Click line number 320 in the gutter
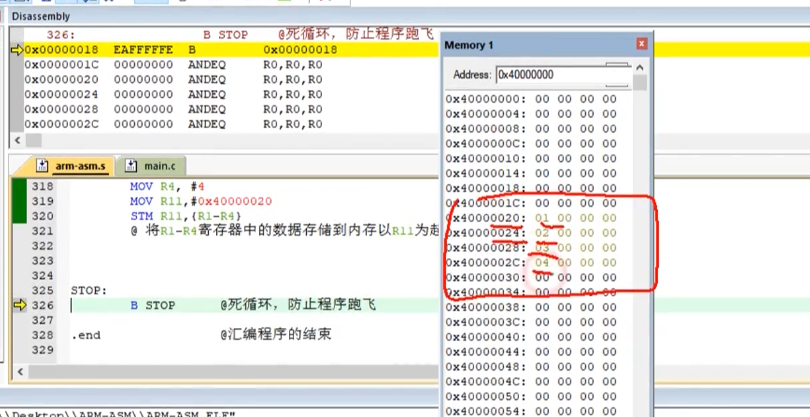Image resolution: width=810 pixels, height=417 pixels. [x=42, y=216]
